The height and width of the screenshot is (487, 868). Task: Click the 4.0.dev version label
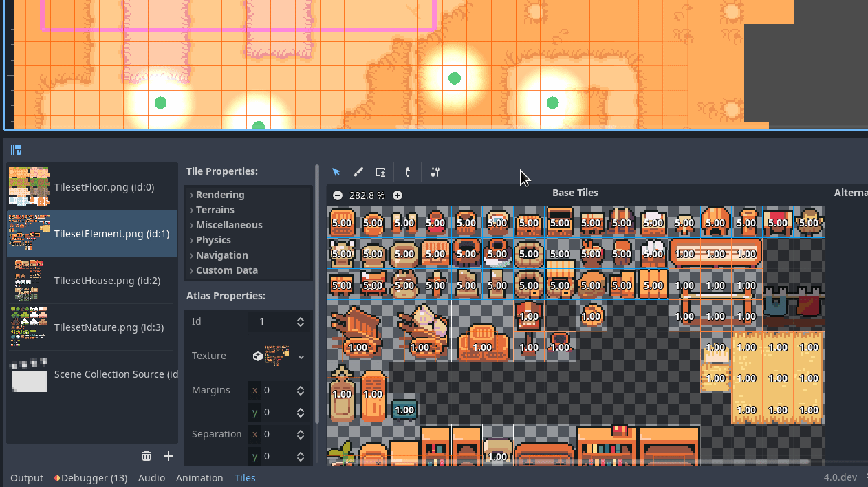[840, 478]
